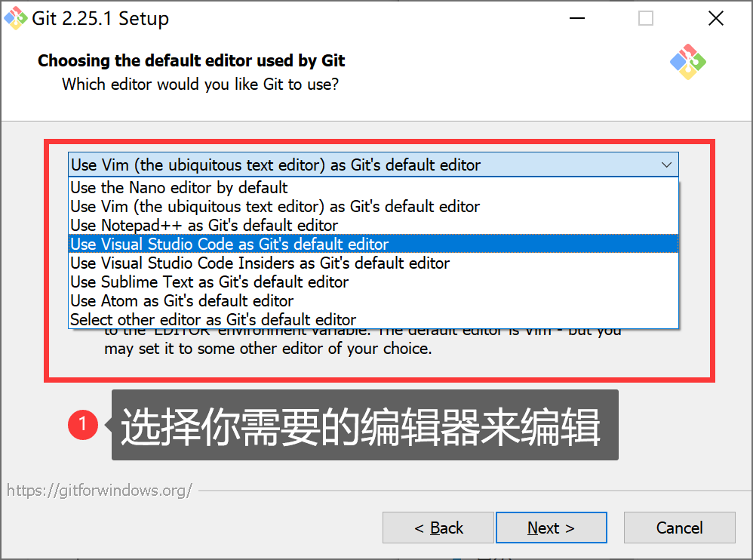Viewport: 753px width, 560px height.
Task: Choose Select other editor as default editor
Action: 373,319
